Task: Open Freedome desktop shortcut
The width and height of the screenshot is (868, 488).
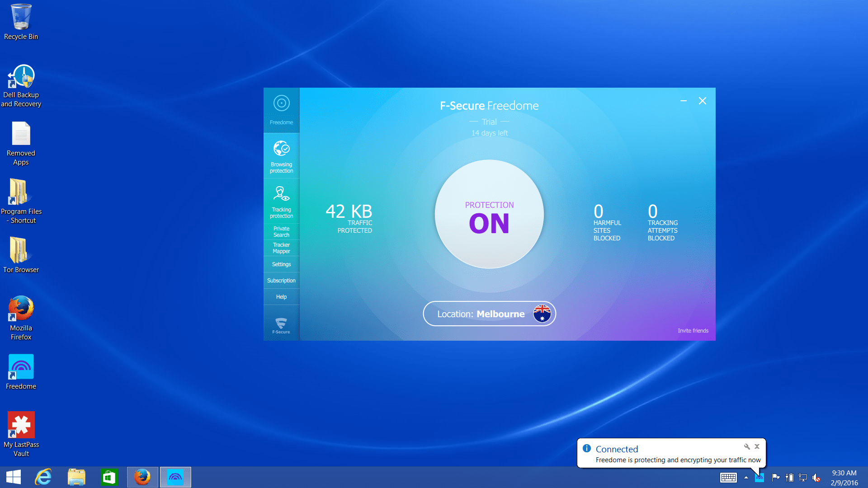Action: click(x=21, y=372)
